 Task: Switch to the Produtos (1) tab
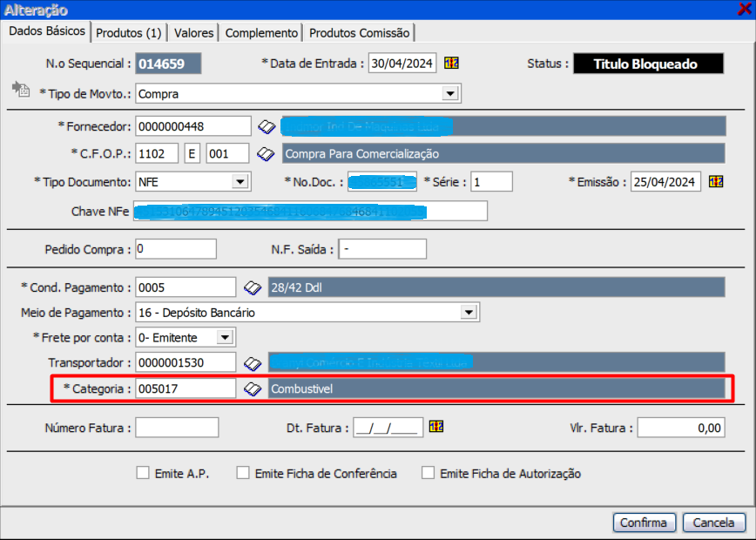coord(129,33)
